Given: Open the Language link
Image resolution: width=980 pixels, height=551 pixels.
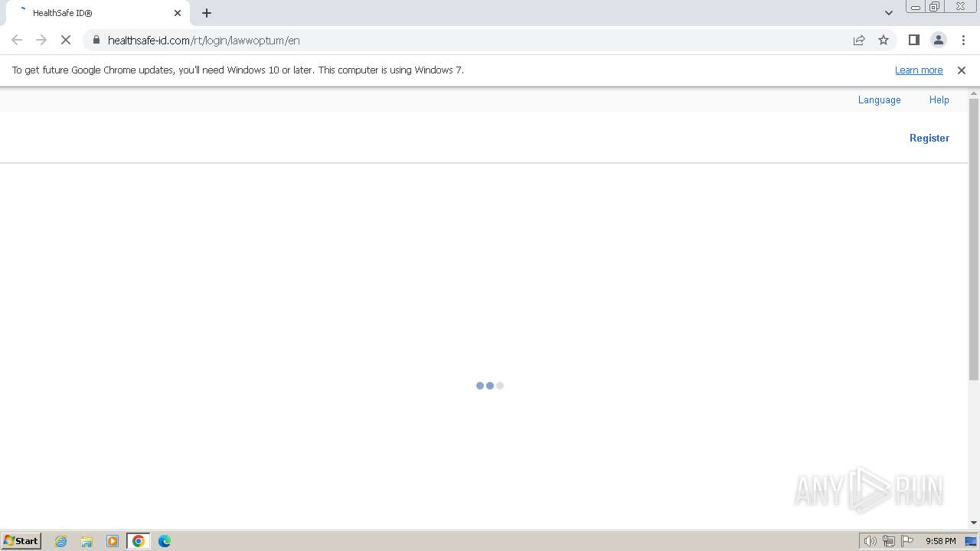Looking at the screenshot, I should point(879,100).
